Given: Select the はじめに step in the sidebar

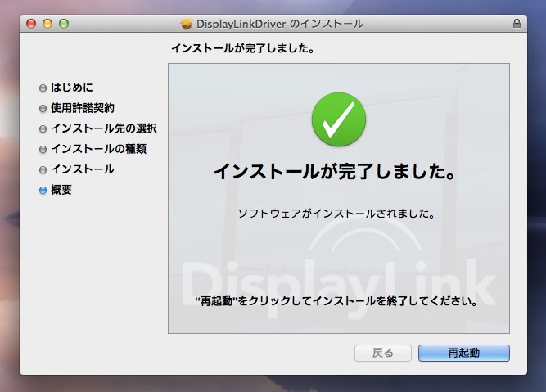Looking at the screenshot, I should click(72, 88).
